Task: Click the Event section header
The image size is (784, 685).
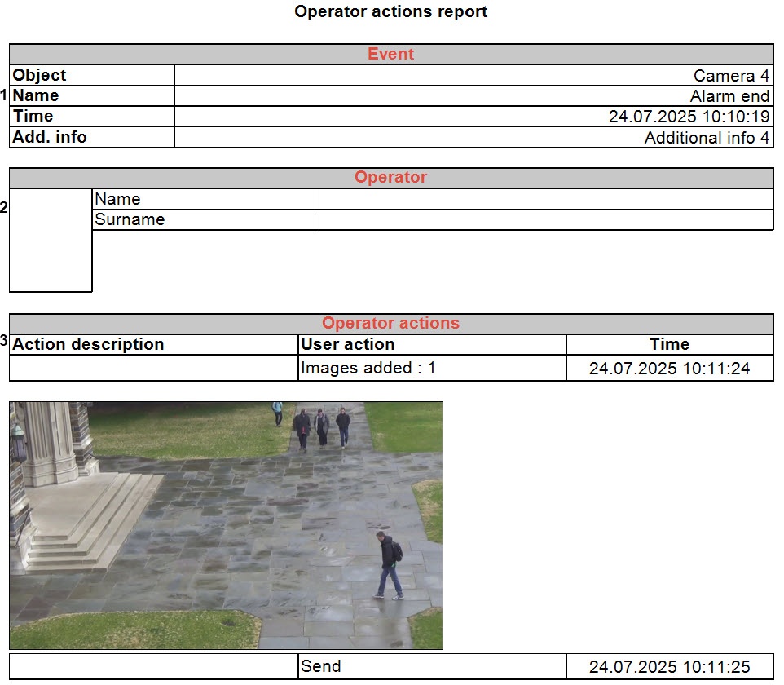Action: pyautogui.click(x=391, y=54)
